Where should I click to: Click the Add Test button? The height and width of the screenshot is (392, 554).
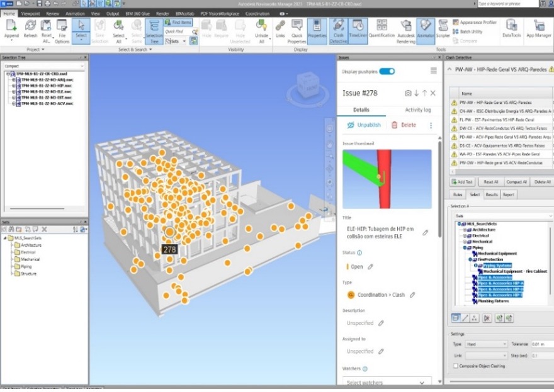(x=465, y=181)
